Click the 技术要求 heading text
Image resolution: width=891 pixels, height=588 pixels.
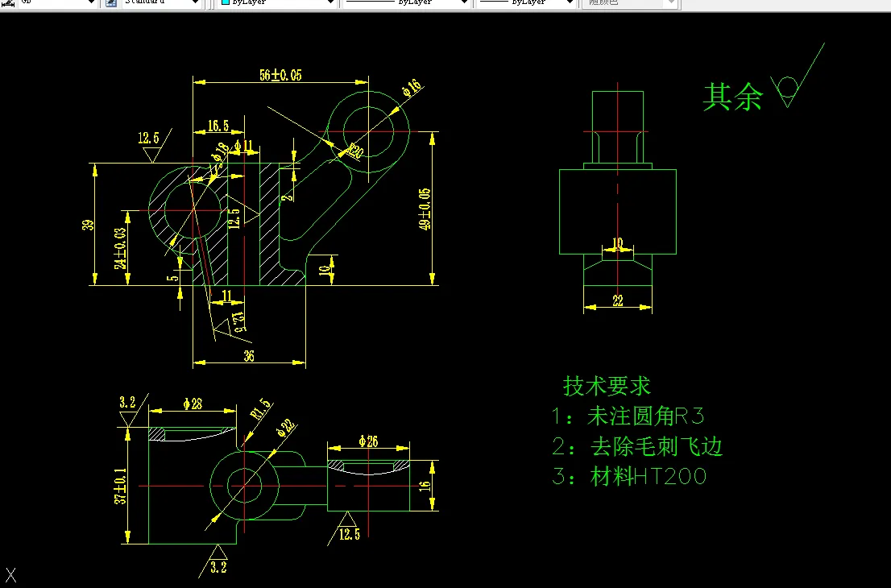click(x=608, y=386)
